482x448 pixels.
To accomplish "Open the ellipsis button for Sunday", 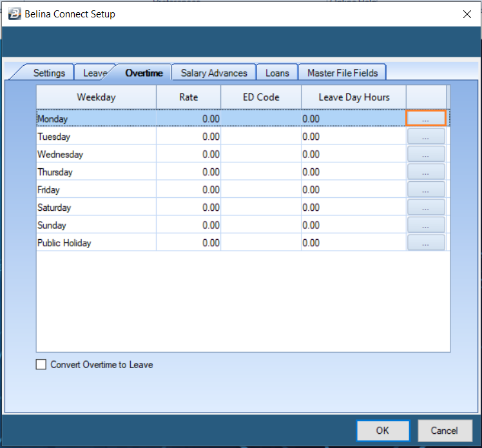I will click(x=426, y=225).
